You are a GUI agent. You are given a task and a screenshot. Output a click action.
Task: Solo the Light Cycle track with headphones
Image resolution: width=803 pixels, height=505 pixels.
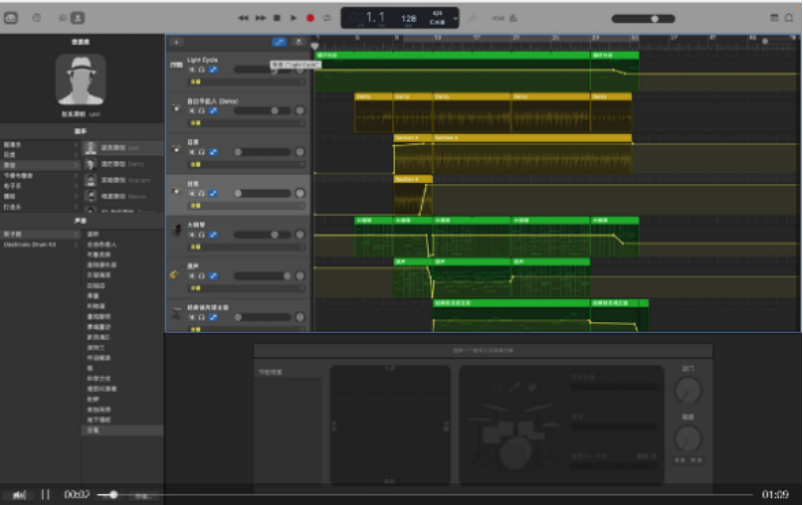tap(202, 69)
